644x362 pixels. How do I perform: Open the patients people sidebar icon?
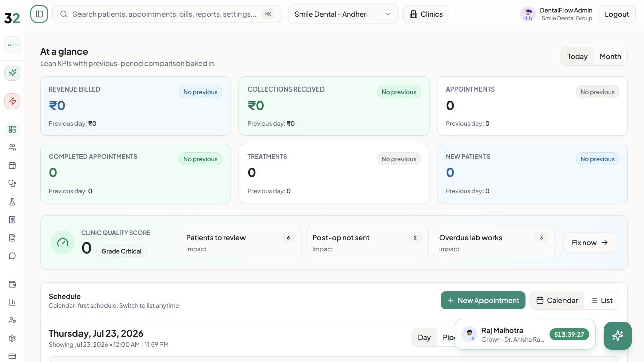pos(12,147)
